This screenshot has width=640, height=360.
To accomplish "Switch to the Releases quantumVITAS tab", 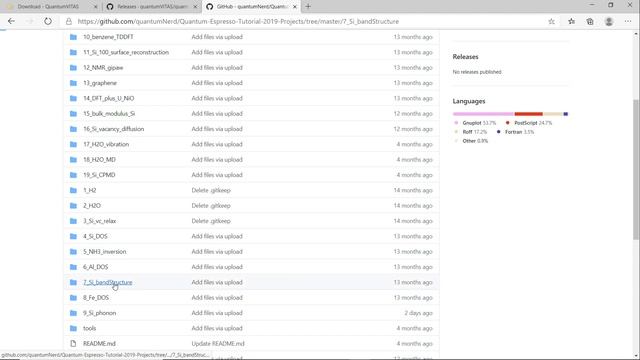I will click(151, 7).
